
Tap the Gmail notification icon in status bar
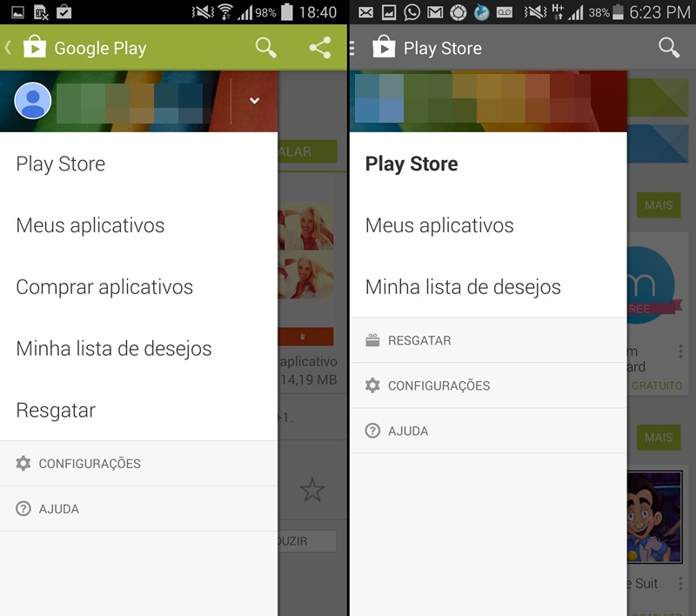(x=435, y=12)
